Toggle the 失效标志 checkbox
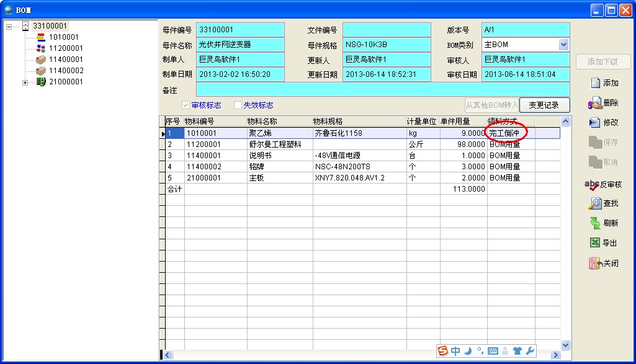The image size is (636, 364). (238, 105)
